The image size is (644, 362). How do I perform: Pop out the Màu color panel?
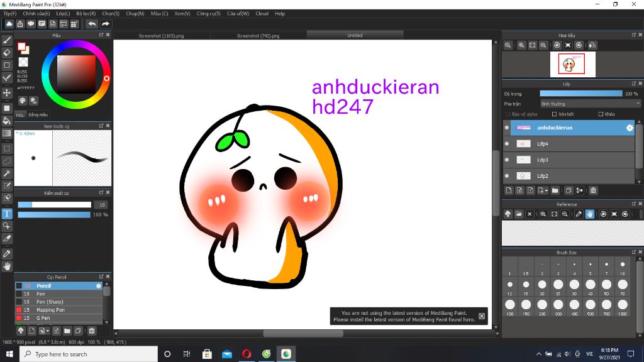tap(101, 35)
